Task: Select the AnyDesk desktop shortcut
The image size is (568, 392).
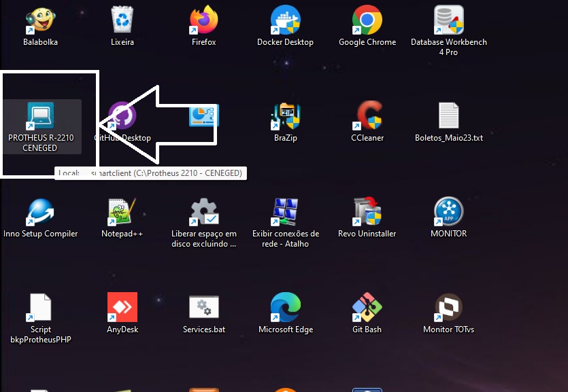Action: tap(122, 308)
